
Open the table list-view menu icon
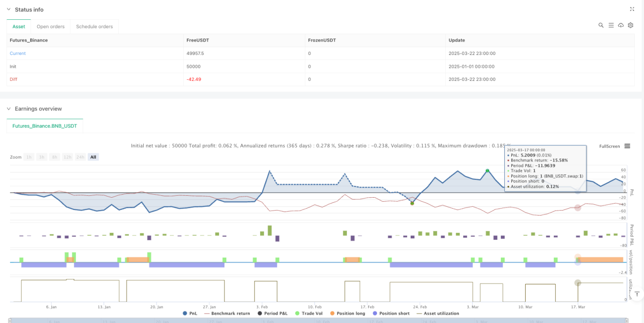(x=611, y=25)
